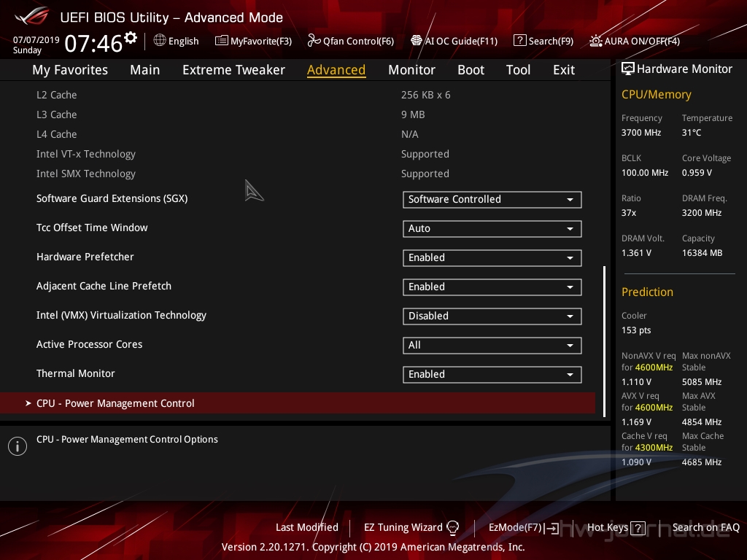Screen dimensions: 747x560
Task: Click Thermal Monitor label
Action: click(x=75, y=373)
